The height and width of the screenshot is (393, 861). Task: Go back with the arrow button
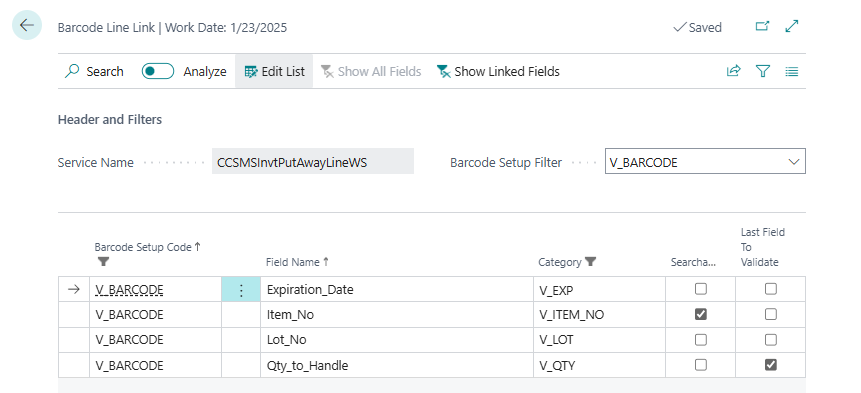point(26,25)
